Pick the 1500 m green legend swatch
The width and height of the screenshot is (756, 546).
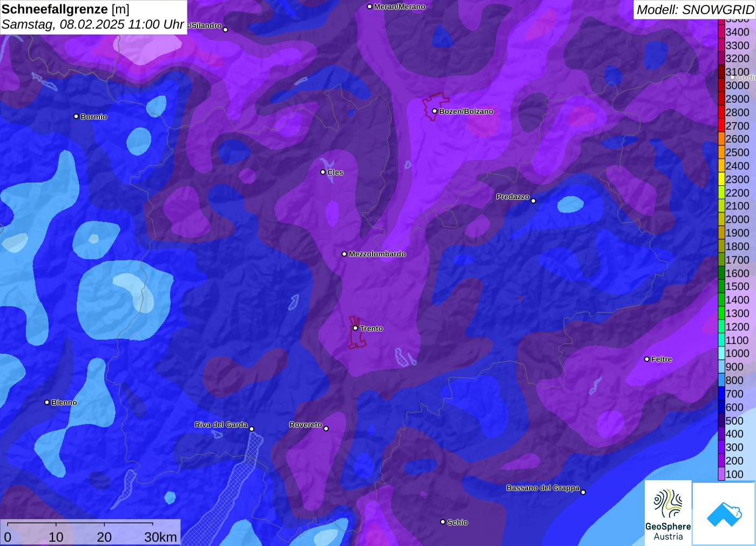pos(721,286)
